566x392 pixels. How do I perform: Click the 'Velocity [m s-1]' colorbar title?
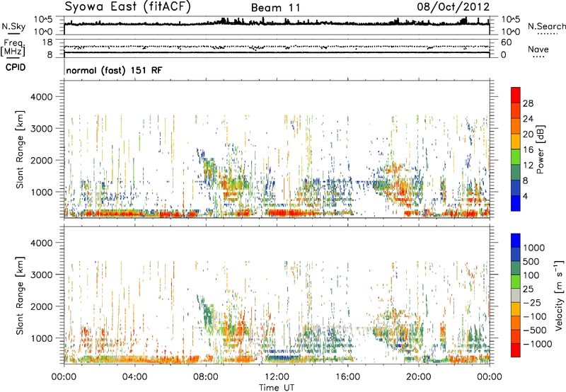[x=559, y=295]
